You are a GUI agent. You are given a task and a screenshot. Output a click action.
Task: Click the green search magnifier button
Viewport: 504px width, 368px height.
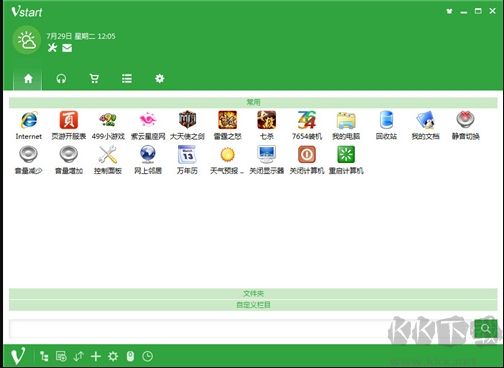pyautogui.click(x=486, y=329)
